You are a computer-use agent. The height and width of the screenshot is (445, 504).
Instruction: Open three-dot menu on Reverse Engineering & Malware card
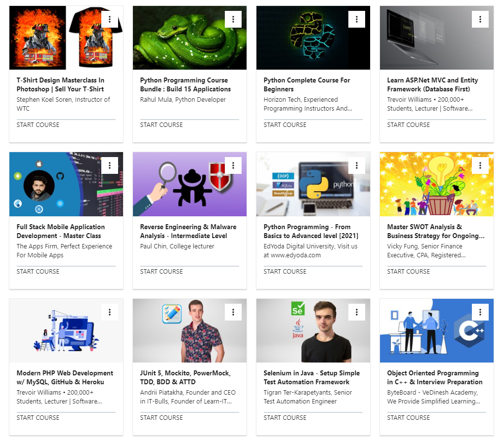pyautogui.click(x=233, y=165)
